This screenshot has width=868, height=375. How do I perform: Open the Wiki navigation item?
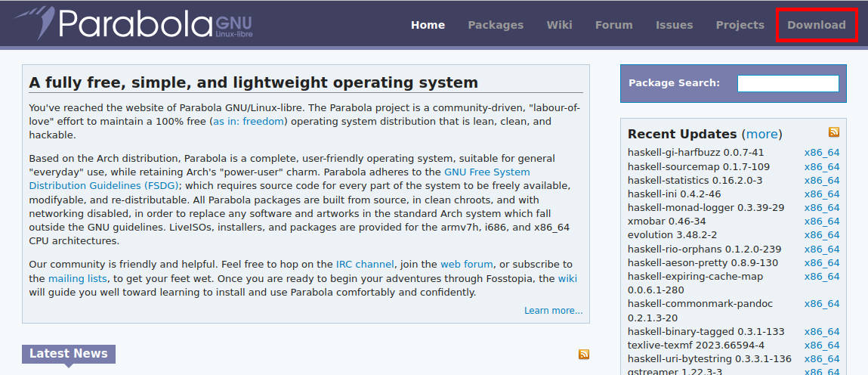559,25
